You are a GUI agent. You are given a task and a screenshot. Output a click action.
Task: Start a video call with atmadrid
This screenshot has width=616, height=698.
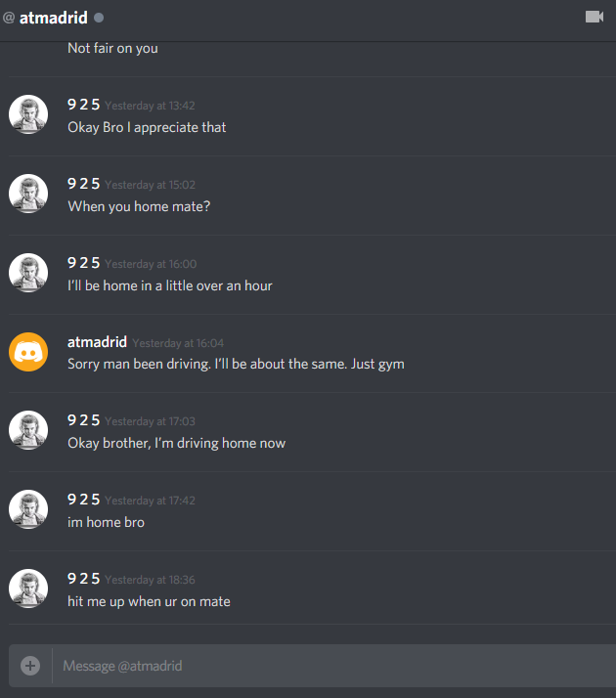pos(594,18)
